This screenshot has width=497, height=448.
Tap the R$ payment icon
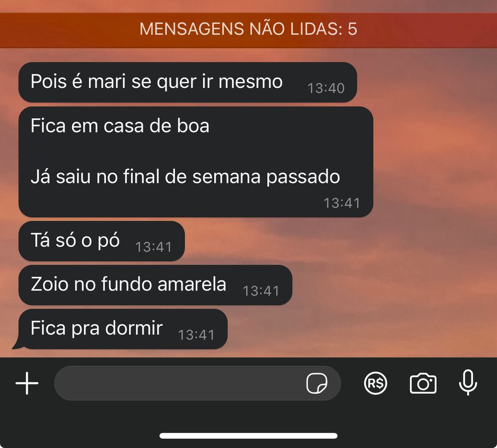[x=376, y=383]
